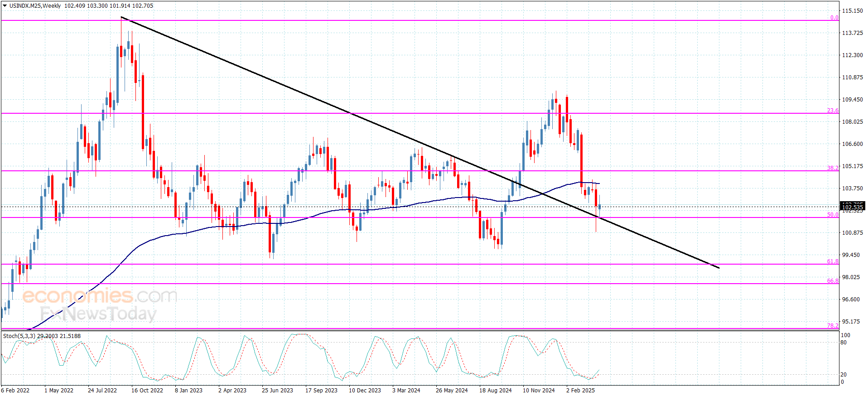
Task: Select the 38.2 Fibonacci level label
Action: (x=833, y=168)
